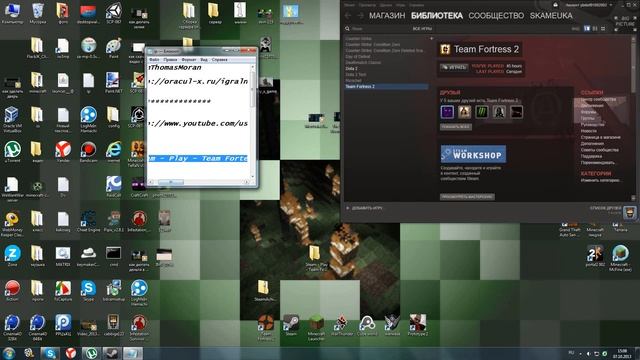This screenshot has height=360, width=640.
Task: Open the Zona desktop shortcut
Action: pyautogui.click(x=12, y=256)
